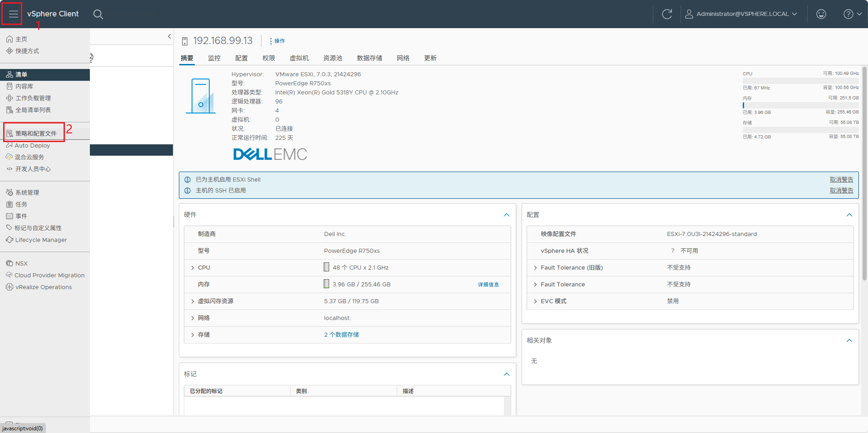Expand the CPU hardware row

coord(192,268)
